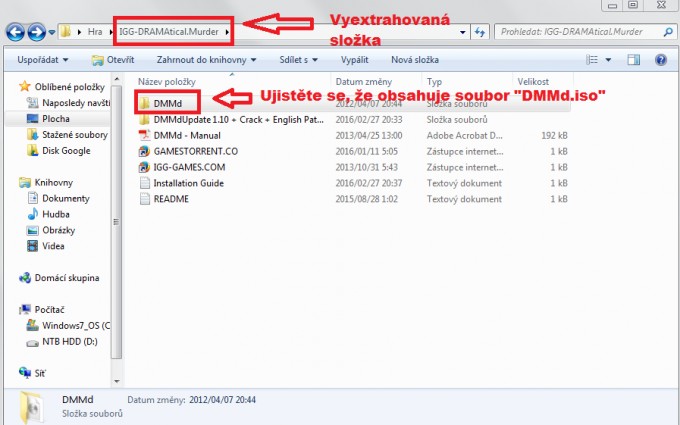Click date 2015/08/28 1:02 of README

[366, 199]
